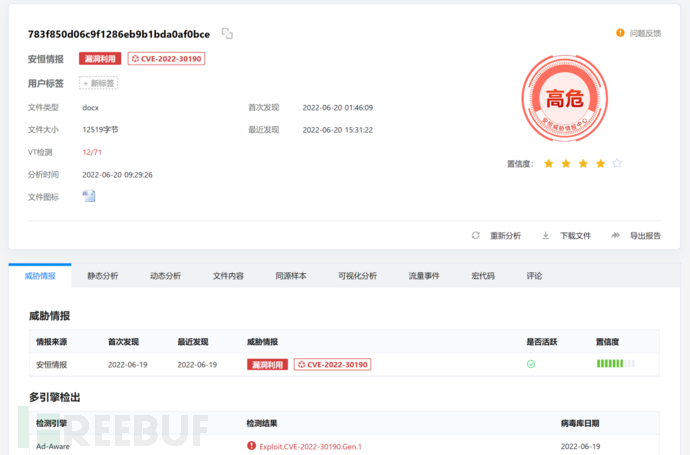This screenshot has height=455, width=690.
Task: Click the 是否活跃 column header
Action: [x=542, y=342]
